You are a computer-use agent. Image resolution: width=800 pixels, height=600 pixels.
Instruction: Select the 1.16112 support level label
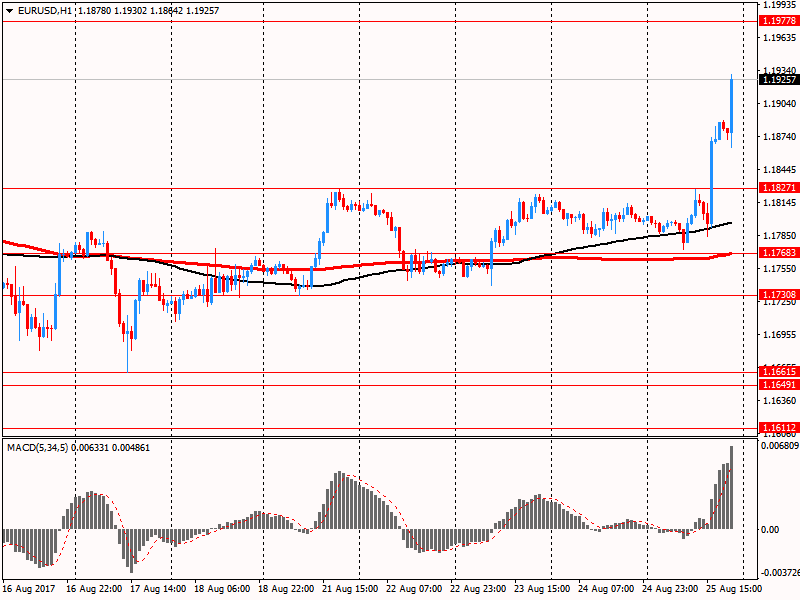click(x=779, y=428)
